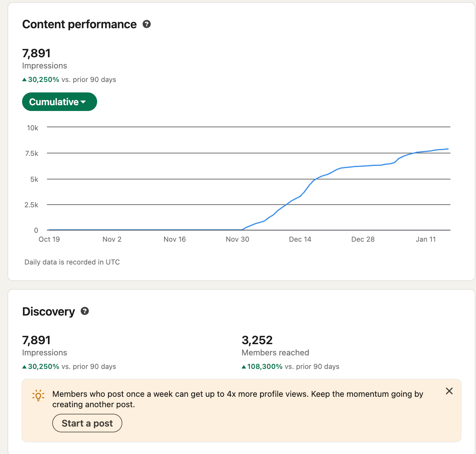Image resolution: width=476 pixels, height=454 pixels.
Task: Click green up-arrow beside Members reached 108,300%
Action: (x=244, y=367)
